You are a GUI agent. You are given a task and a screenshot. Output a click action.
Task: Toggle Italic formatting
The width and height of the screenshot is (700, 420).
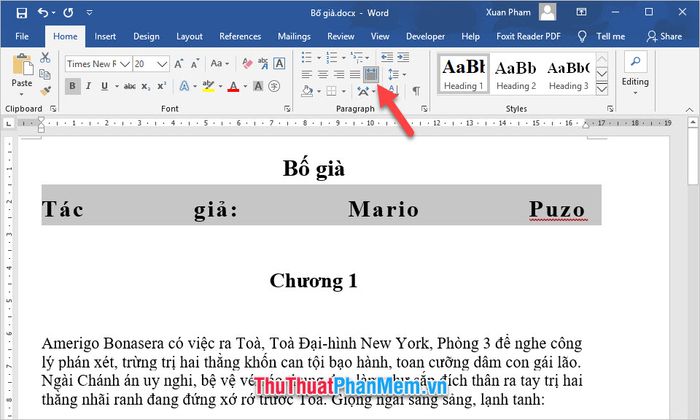coord(88,86)
